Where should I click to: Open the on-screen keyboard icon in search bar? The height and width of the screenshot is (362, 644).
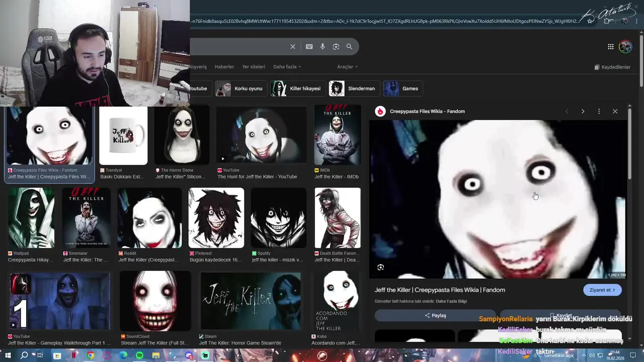point(309,47)
